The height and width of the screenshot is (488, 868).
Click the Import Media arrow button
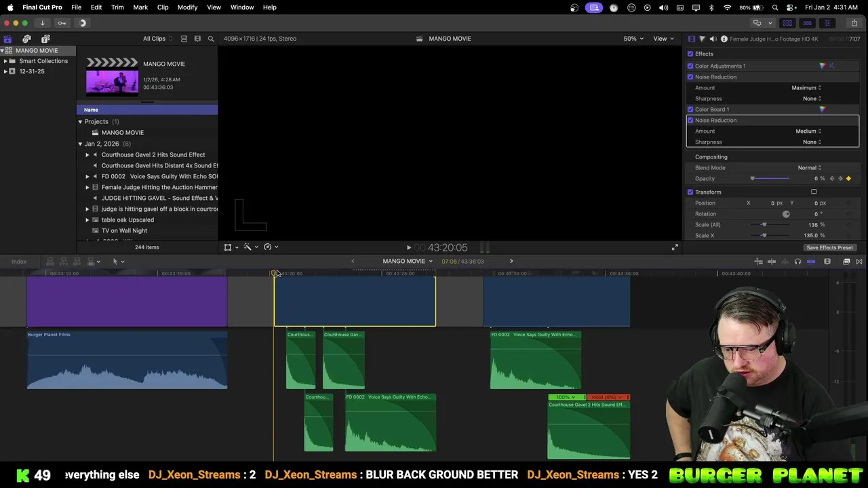(x=42, y=23)
